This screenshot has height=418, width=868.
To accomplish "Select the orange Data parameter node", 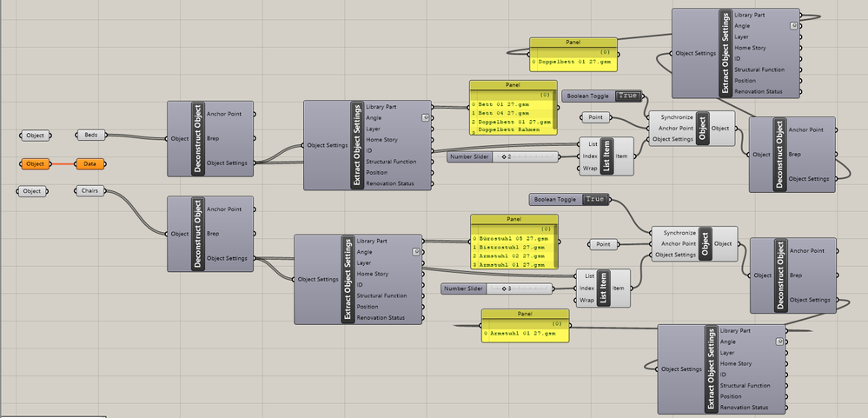I will (89, 164).
